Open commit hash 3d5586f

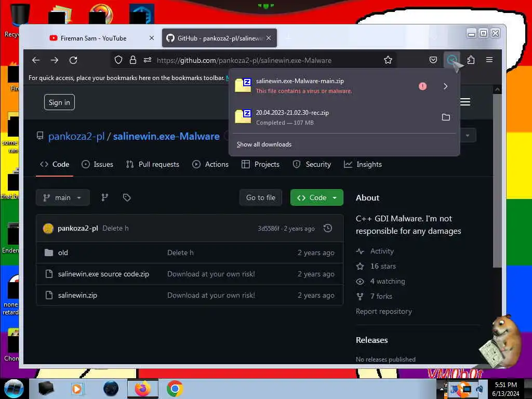coord(269,229)
